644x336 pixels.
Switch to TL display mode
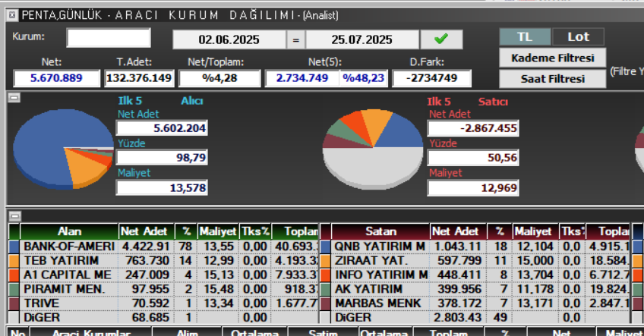click(525, 36)
